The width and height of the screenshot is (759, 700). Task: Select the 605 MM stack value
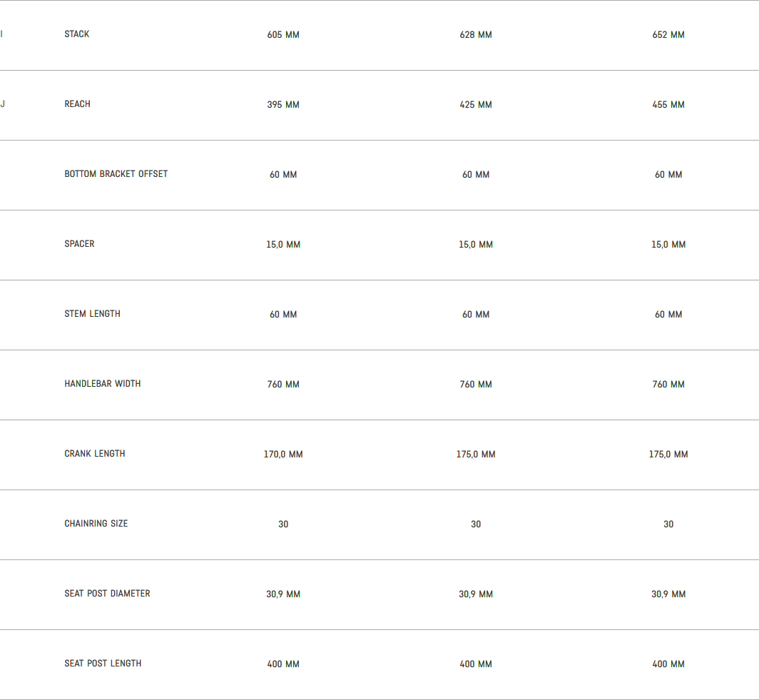(x=283, y=35)
